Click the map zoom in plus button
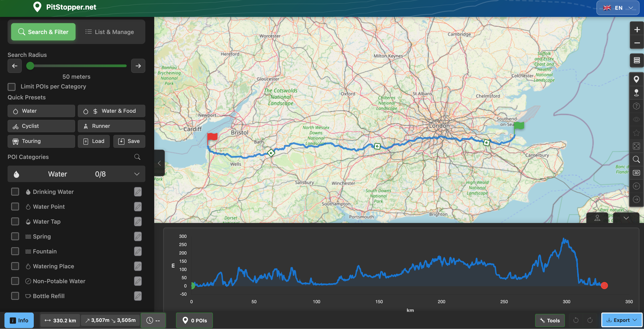The width and height of the screenshot is (644, 329). coord(636,30)
